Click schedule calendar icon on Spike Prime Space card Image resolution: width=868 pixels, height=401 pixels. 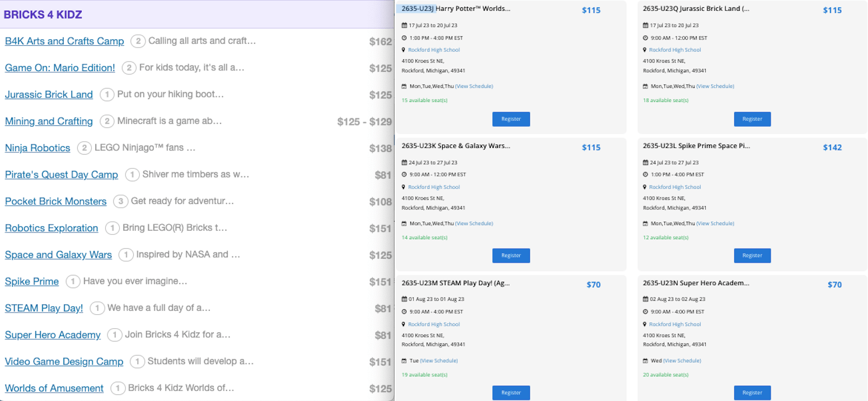[645, 223]
